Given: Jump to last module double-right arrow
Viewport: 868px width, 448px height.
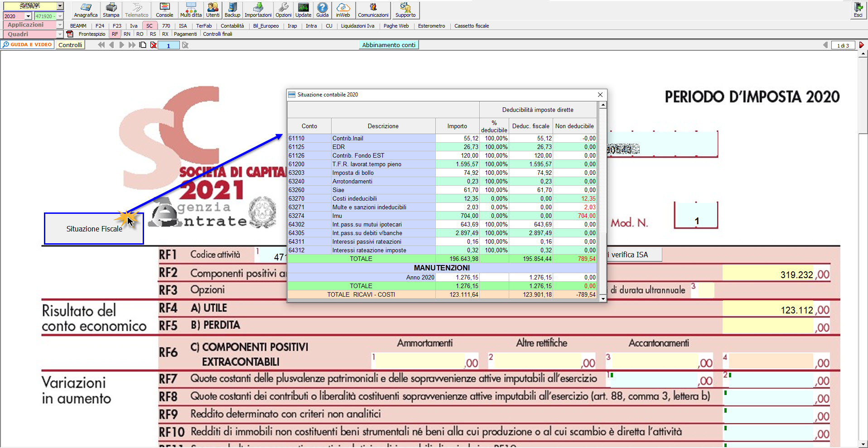Looking at the screenshot, I should [132, 45].
